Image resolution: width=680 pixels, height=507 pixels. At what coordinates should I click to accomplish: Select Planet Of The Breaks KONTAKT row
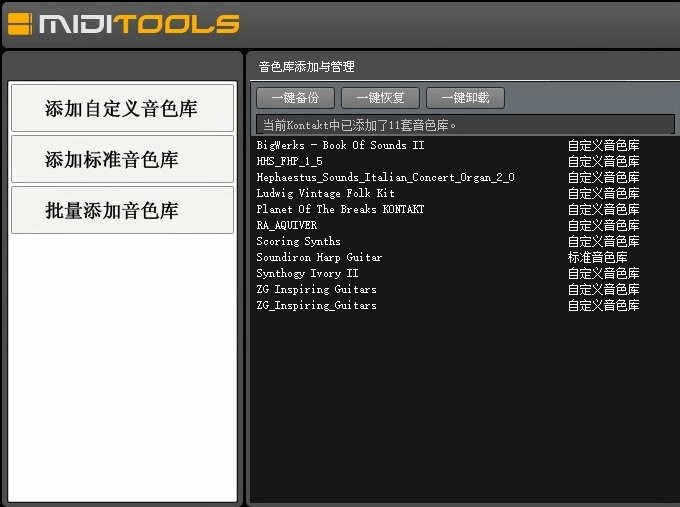coord(464,209)
